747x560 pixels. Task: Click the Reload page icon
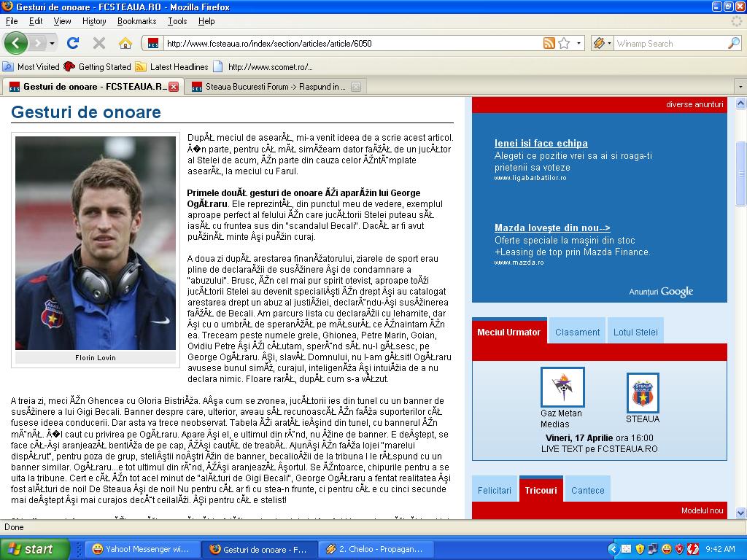pos(73,43)
